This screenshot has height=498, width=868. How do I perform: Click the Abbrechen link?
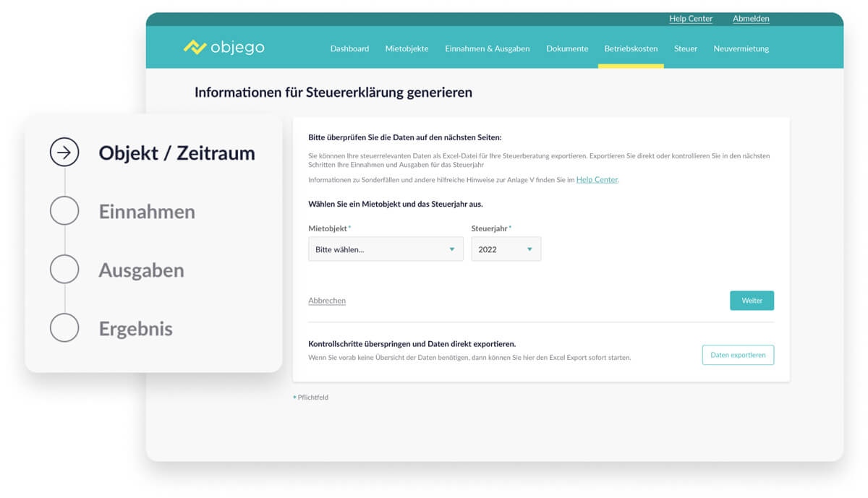tap(327, 301)
